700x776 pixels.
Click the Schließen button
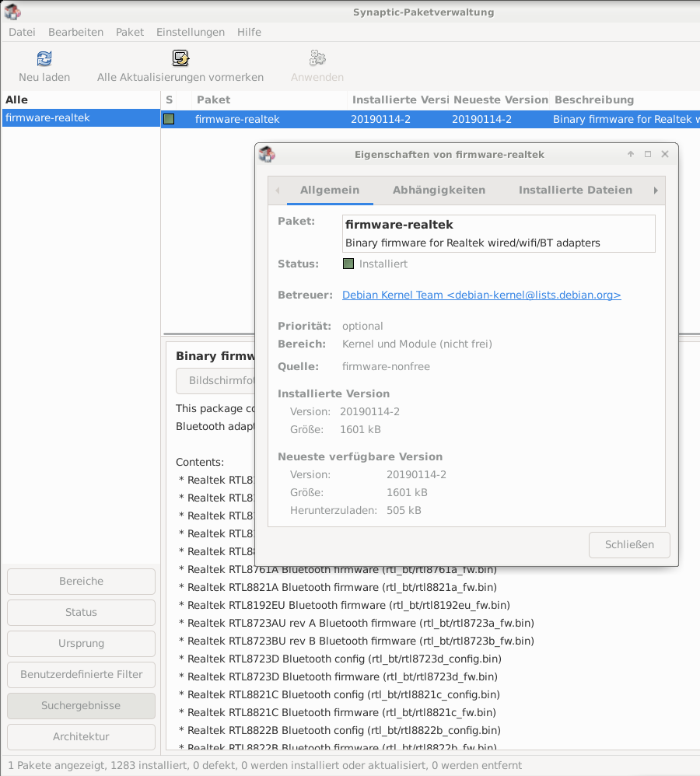point(629,544)
